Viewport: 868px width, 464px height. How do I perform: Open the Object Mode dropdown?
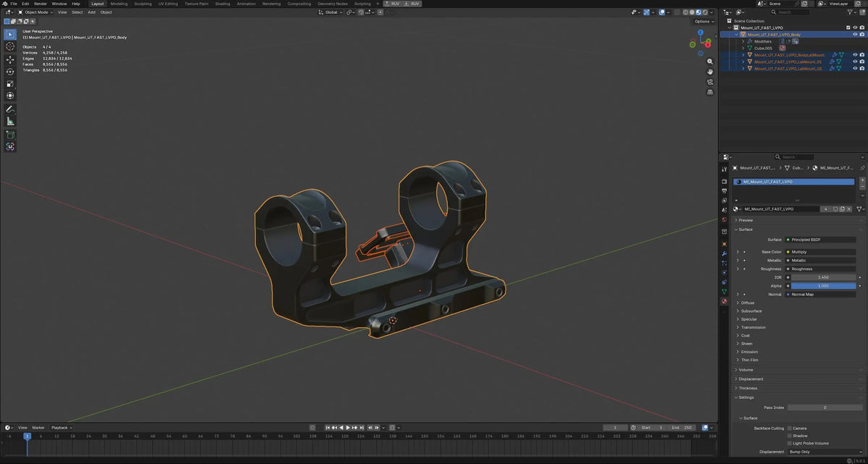coord(36,12)
